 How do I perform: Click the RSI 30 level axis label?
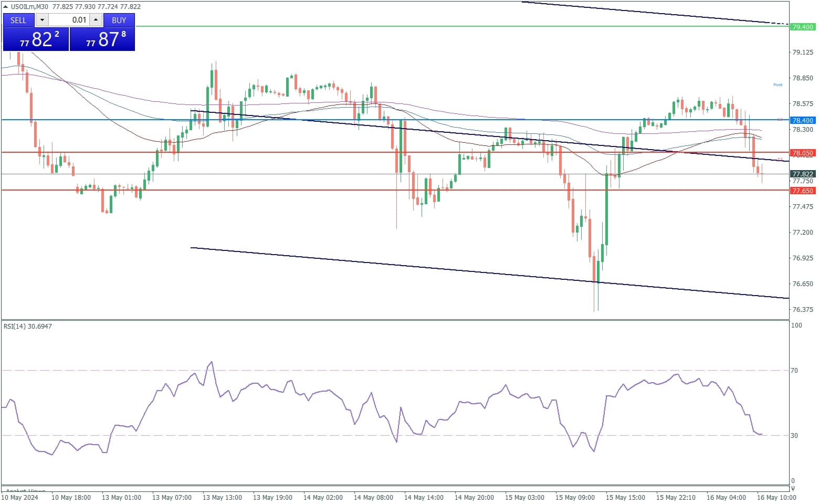[794, 436]
